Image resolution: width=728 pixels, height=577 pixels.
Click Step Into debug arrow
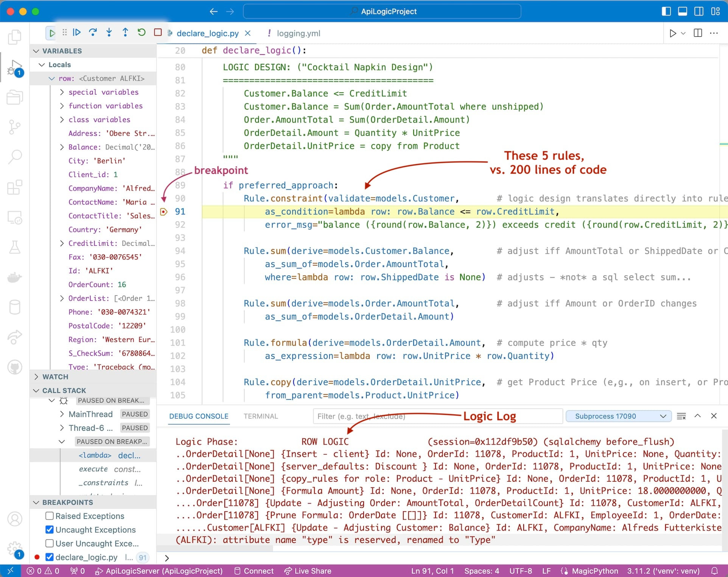pyautogui.click(x=109, y=33)
